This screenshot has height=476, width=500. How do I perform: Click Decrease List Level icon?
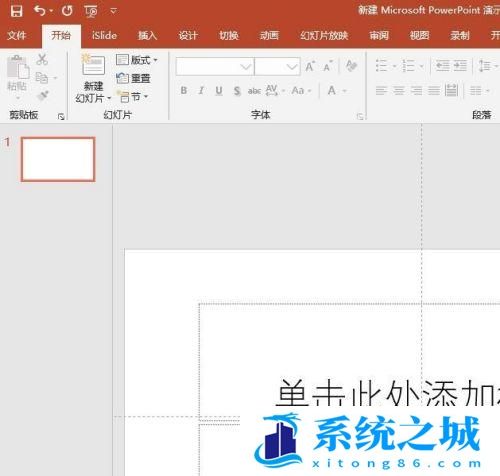click(443, 66)
